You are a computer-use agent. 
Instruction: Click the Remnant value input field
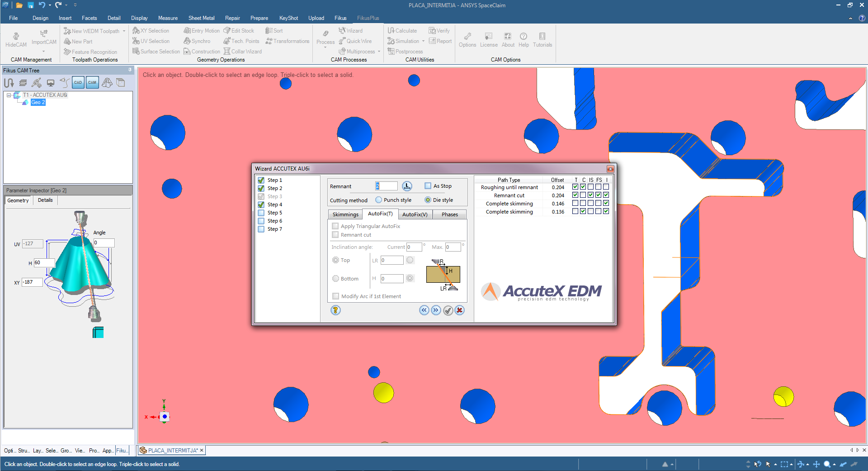coord(387,186)
